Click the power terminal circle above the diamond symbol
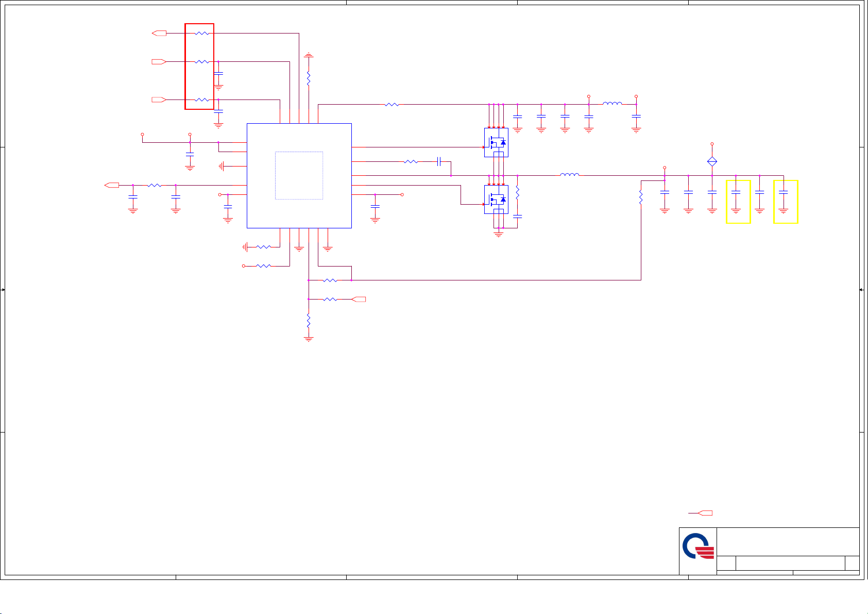Screen dimensions: 868x614 (x=712, y=144)
